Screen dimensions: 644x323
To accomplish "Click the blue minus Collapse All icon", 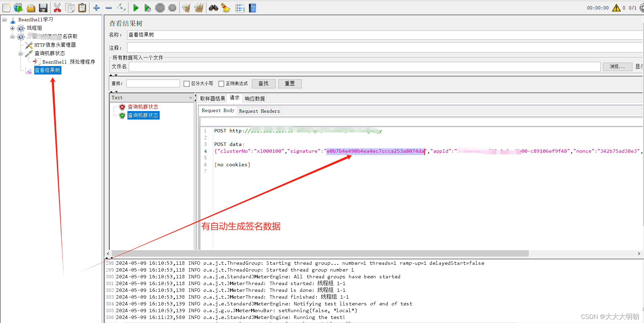I will tap(109, 8).
